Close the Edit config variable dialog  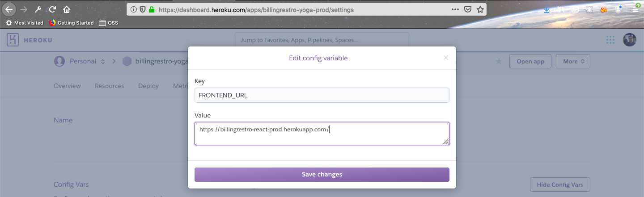tap(445, 58)
